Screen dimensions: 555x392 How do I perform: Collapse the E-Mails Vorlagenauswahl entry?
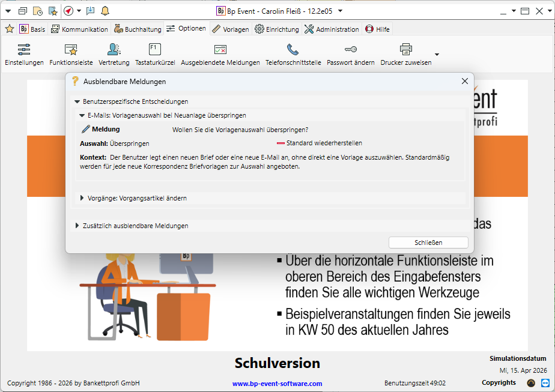pos(82,115)
